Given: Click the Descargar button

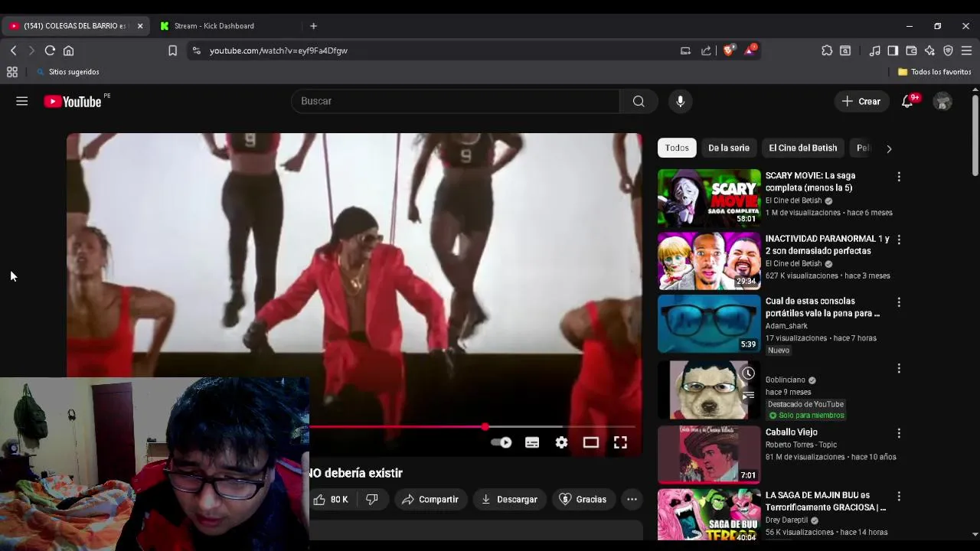Looking at the screenshot, I should (x=510, y=499).
